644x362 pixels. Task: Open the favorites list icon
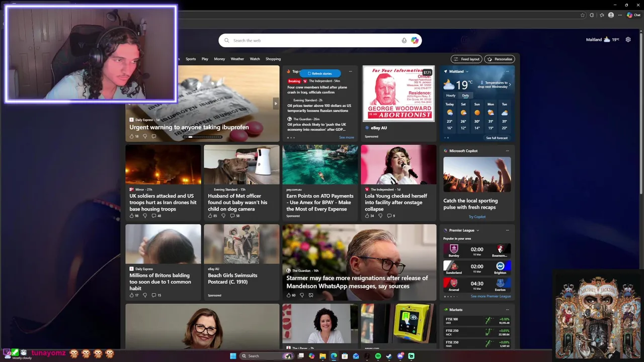602,15
